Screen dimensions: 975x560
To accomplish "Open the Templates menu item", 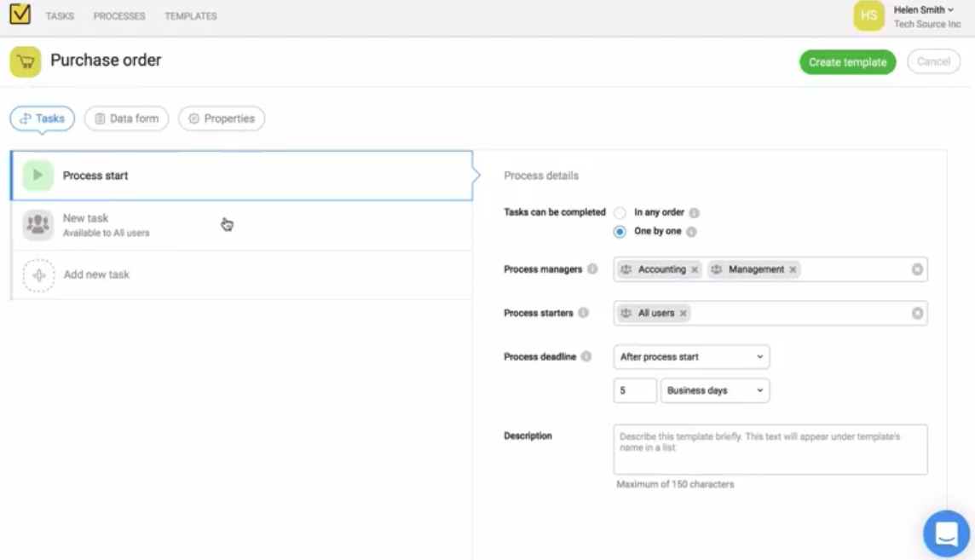I will click(x=191, y=16).
